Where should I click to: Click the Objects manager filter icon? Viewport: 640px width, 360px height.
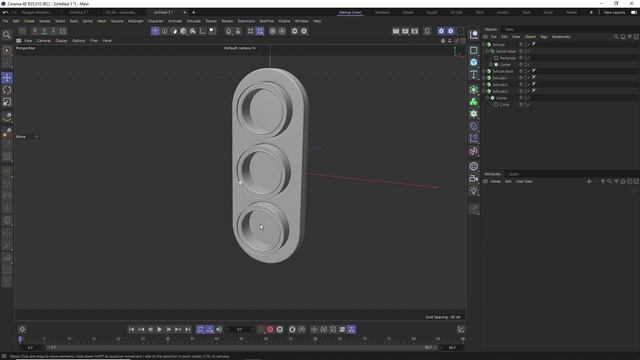click(x=629, y=37)
